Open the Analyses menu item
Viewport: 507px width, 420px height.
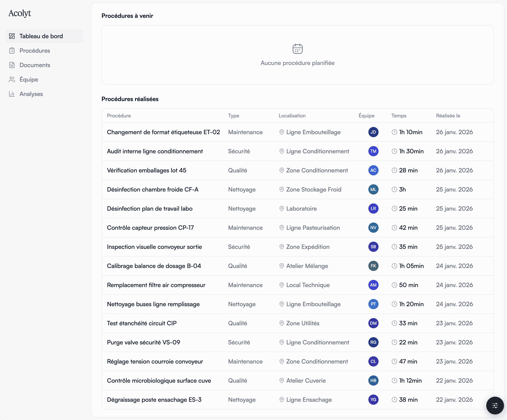31,94
